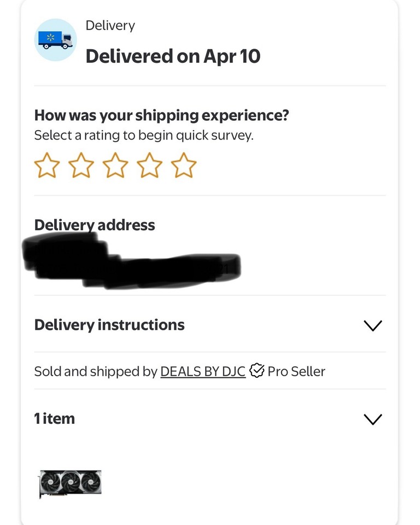
Task: Click the Delivery address heading
Action: coord(95,225)
